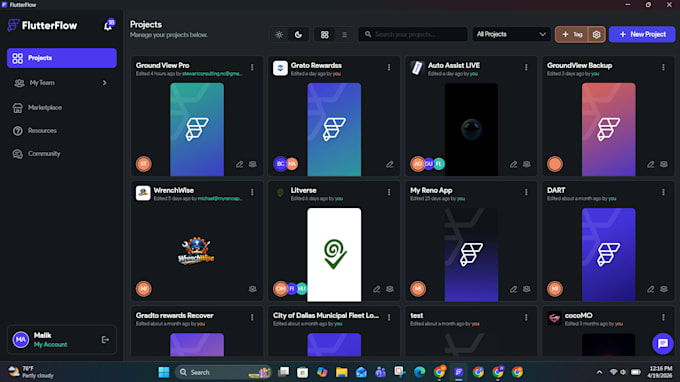Open Litverse options menu
Screen dimensions: 680x382
pos(389,192)
